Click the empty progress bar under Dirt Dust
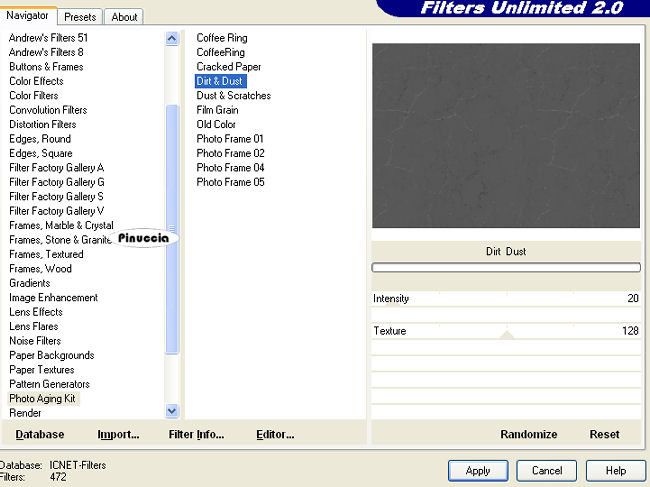 506,267
